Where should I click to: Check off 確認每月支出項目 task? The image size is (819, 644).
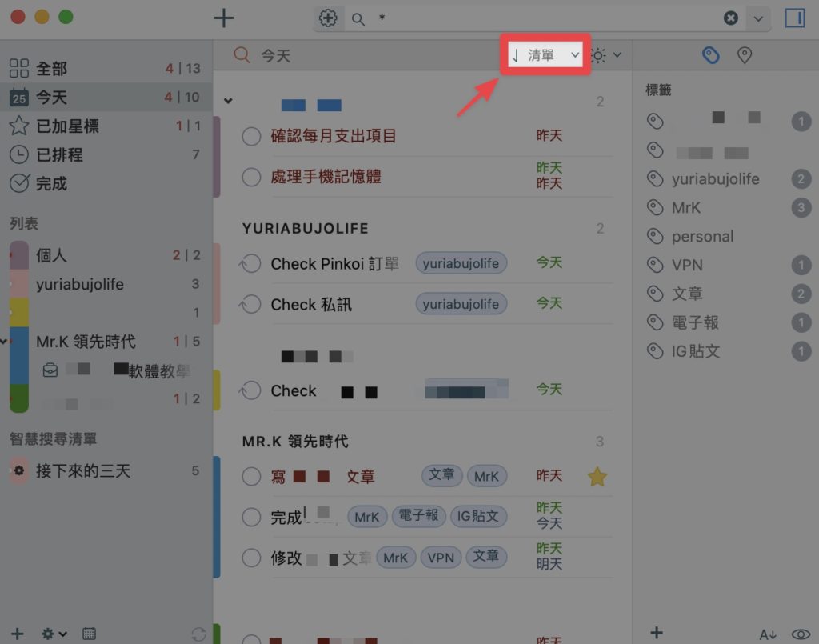pyautogui.click(x=251, y=136)
